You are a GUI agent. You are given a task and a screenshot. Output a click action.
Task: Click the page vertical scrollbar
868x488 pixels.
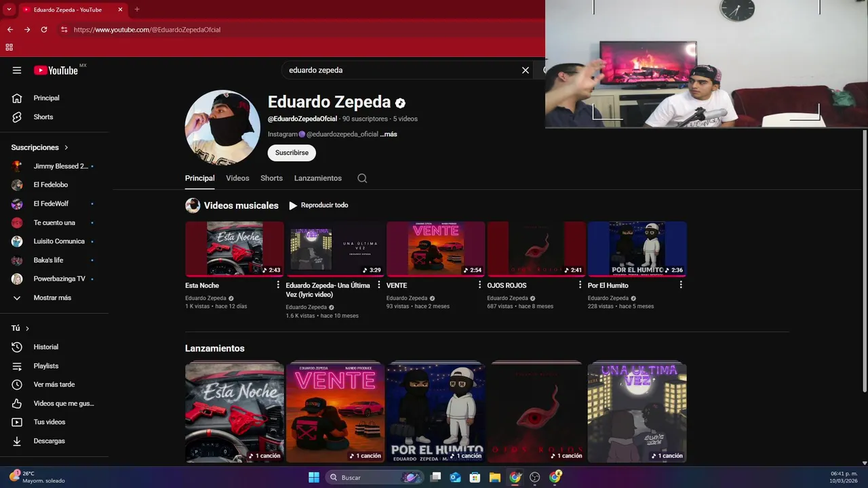[864, 261]
